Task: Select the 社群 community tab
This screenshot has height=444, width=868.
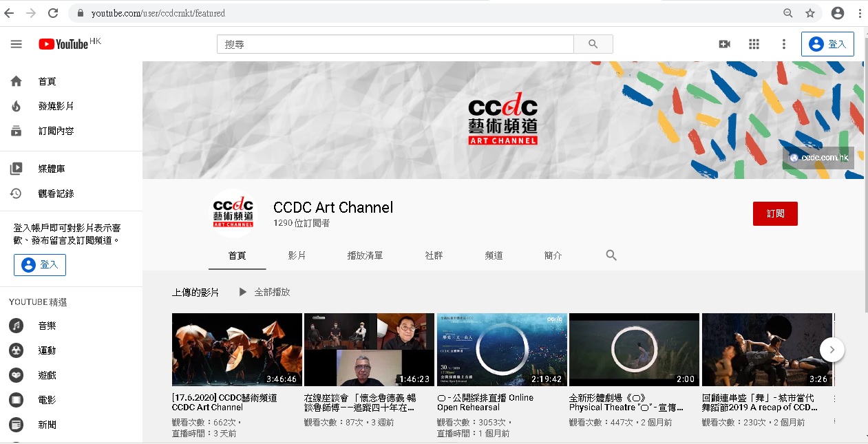Action: click(x=434, y=255)
